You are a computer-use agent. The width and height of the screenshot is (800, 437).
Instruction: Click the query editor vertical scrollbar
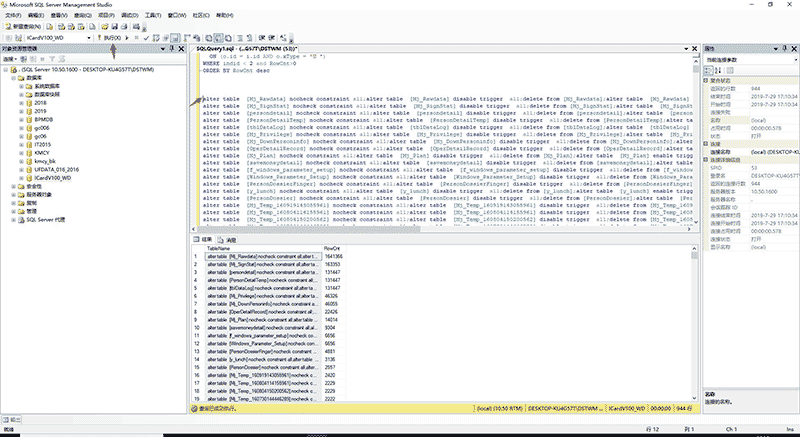point(695,140)
